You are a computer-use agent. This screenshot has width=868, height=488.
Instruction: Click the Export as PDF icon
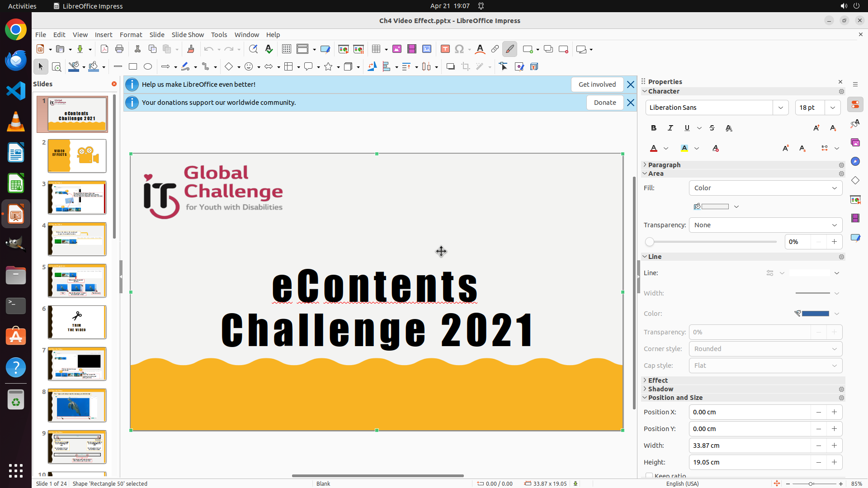coord(104,49)
